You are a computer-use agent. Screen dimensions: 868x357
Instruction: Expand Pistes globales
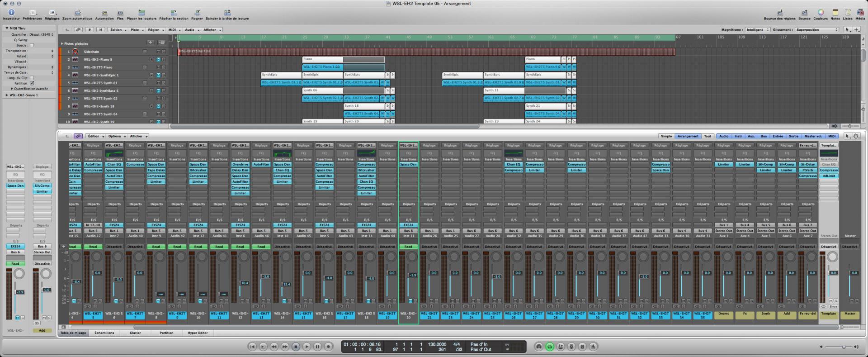tap(62, 43)
